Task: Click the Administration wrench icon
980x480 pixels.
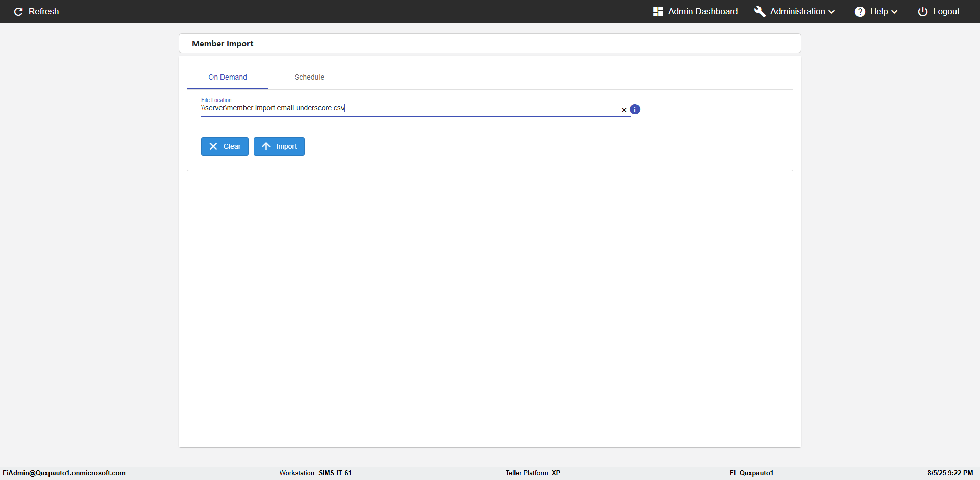Action: point(760,12)
